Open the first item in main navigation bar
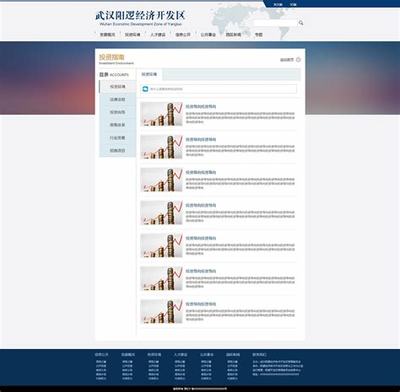400x392 pixels. tap(107, 34)
